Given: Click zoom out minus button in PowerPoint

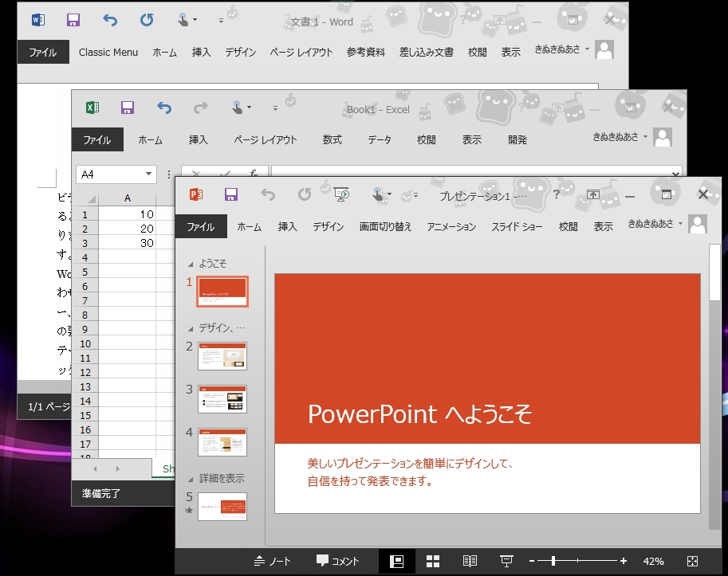Looking at the screenshot, I should [x=532, y=561].
